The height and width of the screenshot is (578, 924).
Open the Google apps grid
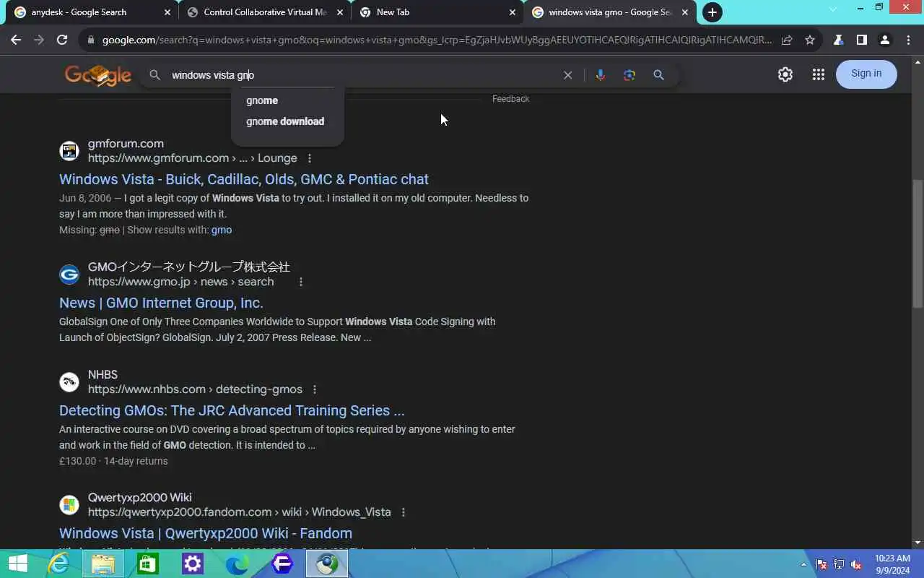coord(818,74)
